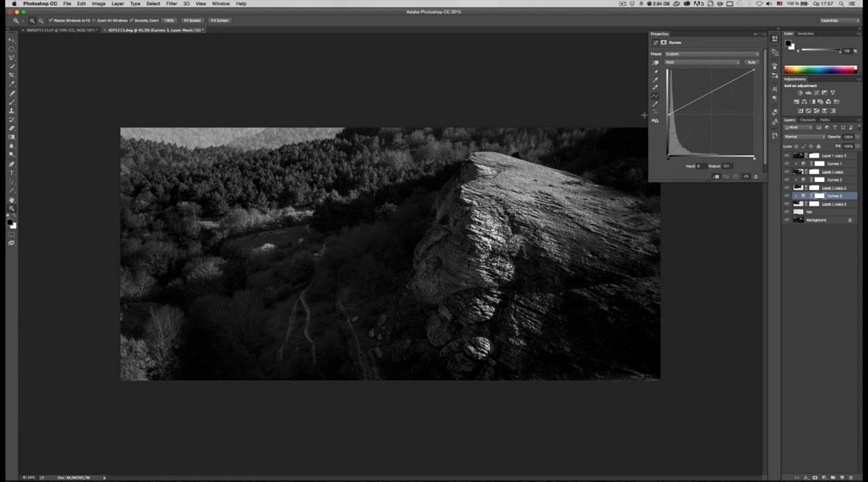
Task: Click the K slider in Color panel
Action: coord(821,50)
